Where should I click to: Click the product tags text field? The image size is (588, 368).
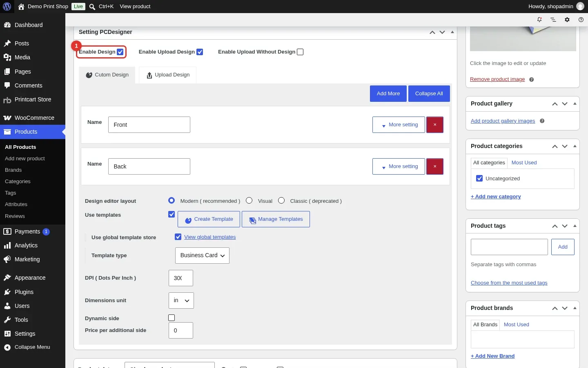point(509,247)
